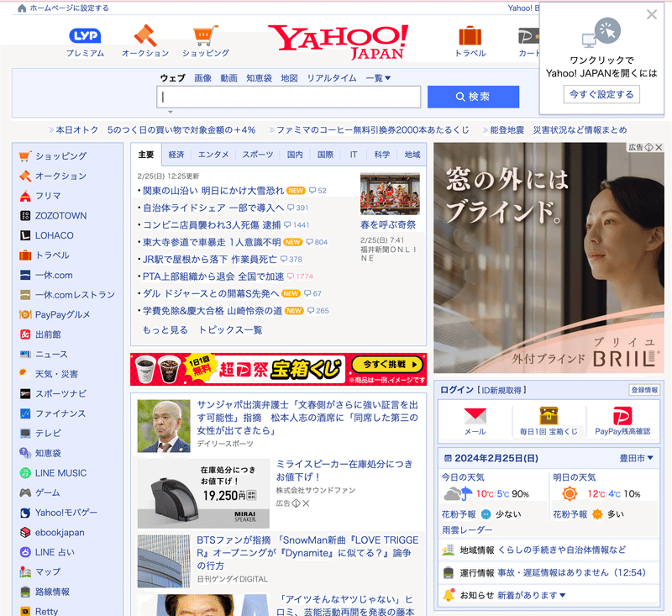Click the blue 検索 search button
Viewport: 672px width, 616px height.
473,97
